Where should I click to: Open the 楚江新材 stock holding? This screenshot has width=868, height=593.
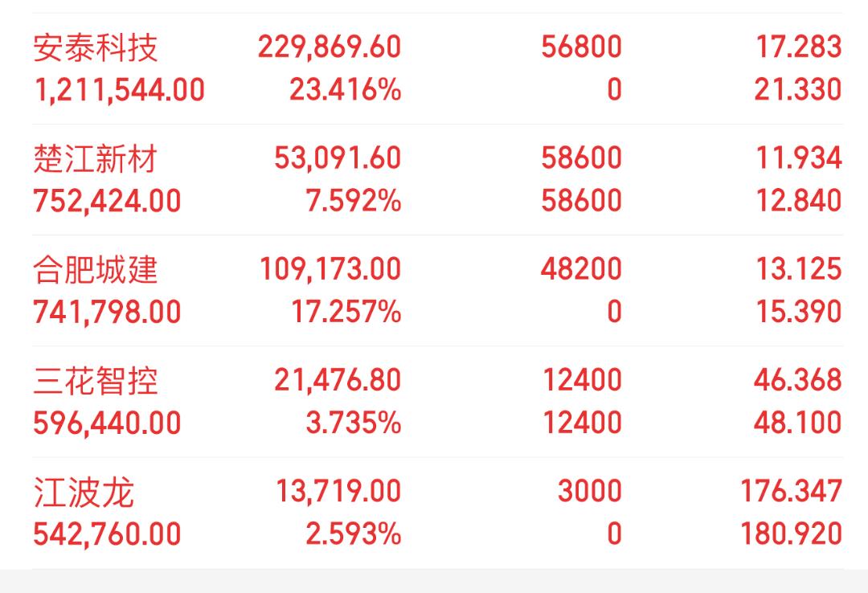(96, 158)
